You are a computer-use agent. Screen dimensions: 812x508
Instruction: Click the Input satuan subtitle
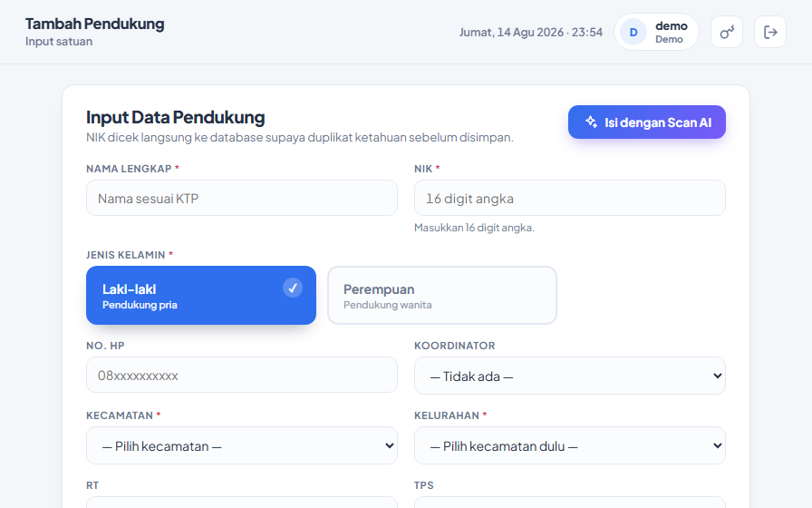(59, 42)
